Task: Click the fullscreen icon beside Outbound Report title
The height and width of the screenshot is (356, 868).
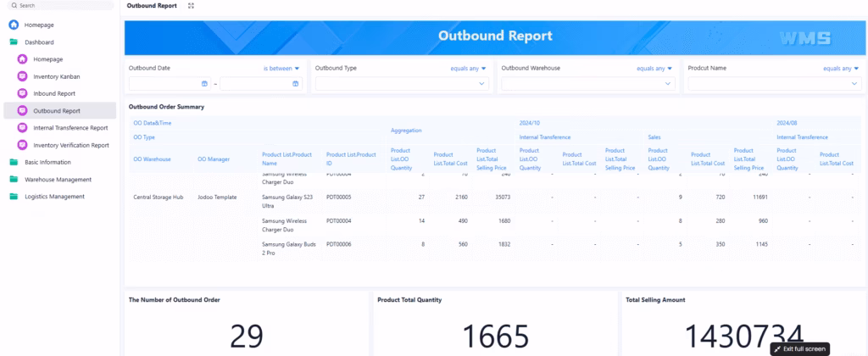Action: 191,6
